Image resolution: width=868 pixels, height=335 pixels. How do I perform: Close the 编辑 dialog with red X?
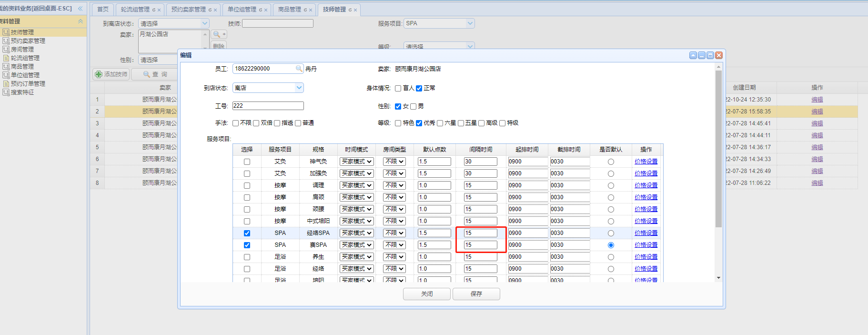719,55
